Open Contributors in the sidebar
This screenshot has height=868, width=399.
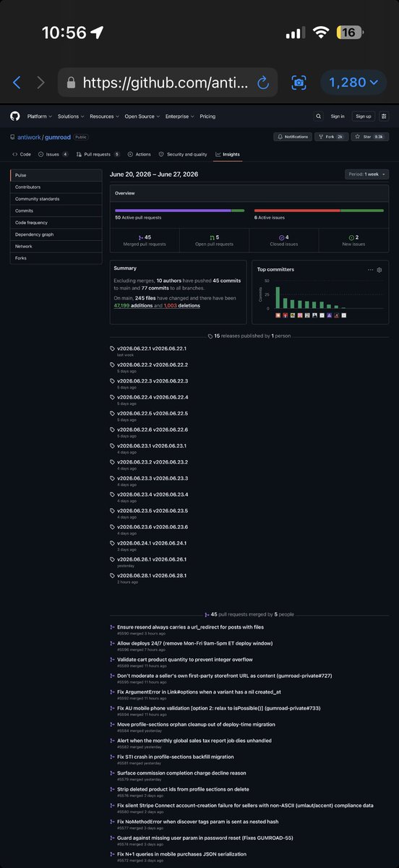[x=56, y=187]
